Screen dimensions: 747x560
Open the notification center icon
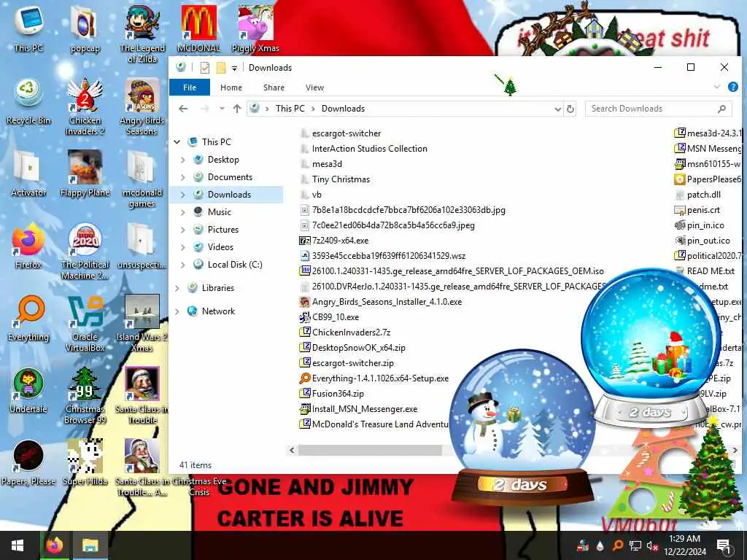(723, 545)
